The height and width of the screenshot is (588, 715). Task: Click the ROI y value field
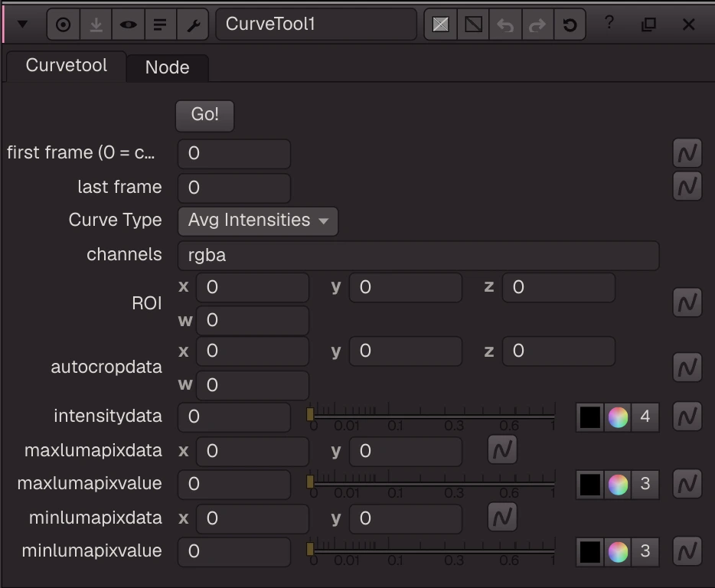pyautogui.click(x=406, y=287)
